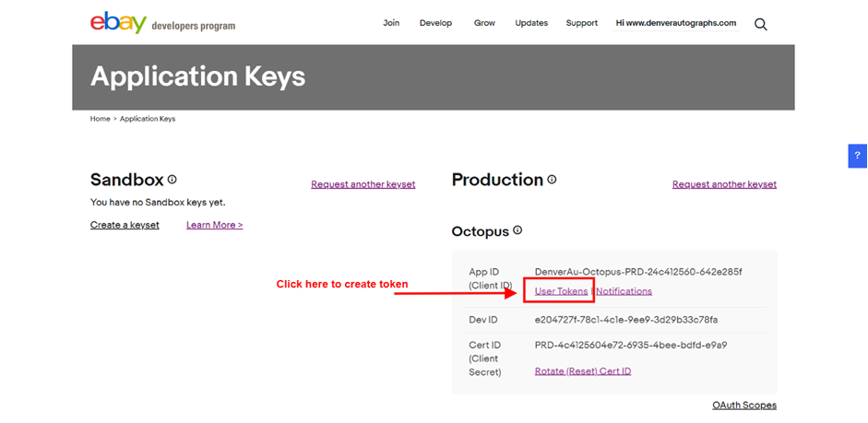Click Create a keyset link
This screenshot has width=868, height=423.
[x=125, y=225]
